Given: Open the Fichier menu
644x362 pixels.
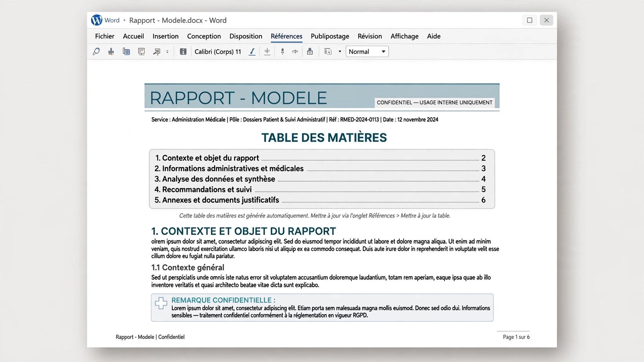Looking at the screenshot, I should [x=105, y=36].
